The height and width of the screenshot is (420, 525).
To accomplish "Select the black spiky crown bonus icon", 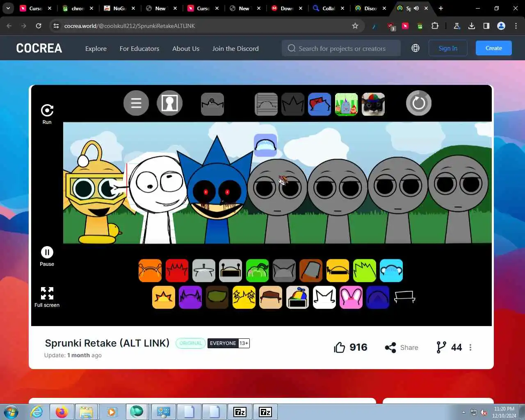I will coord(293,104).
